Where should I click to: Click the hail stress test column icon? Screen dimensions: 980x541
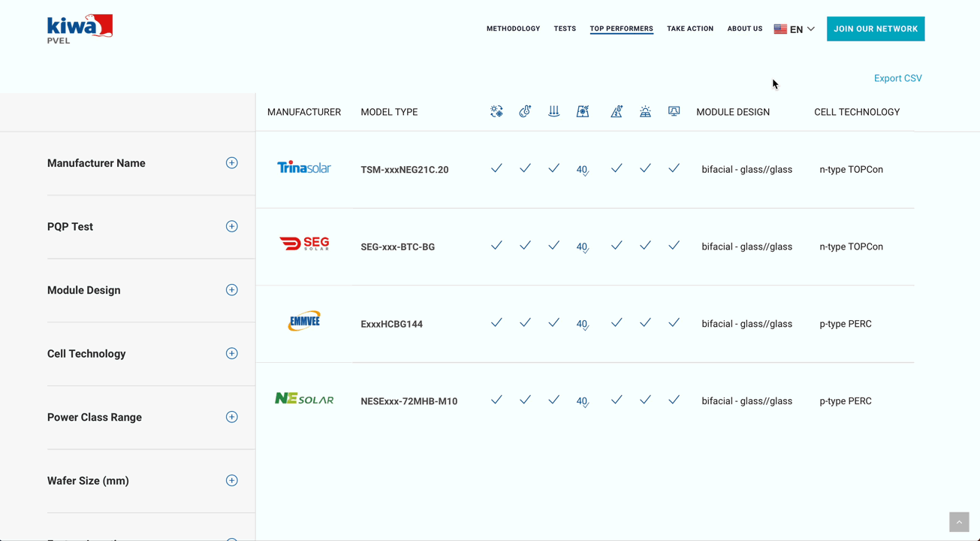[x=583, y=111]
